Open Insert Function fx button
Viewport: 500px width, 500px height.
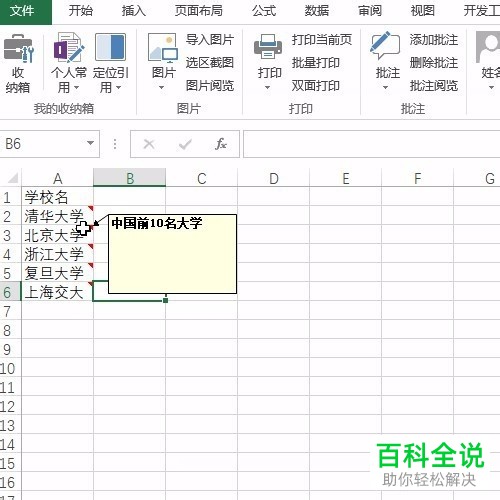coord(221,144)
